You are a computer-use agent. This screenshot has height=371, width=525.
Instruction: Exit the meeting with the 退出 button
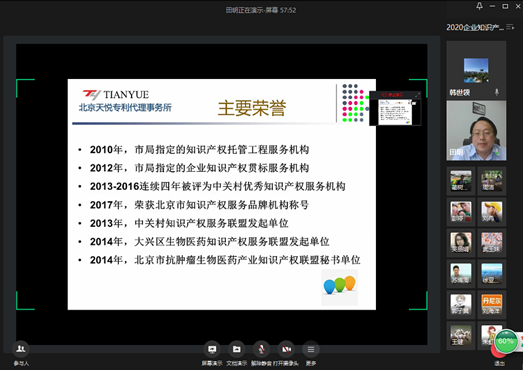pyautogui.click(x=499, y=358)
